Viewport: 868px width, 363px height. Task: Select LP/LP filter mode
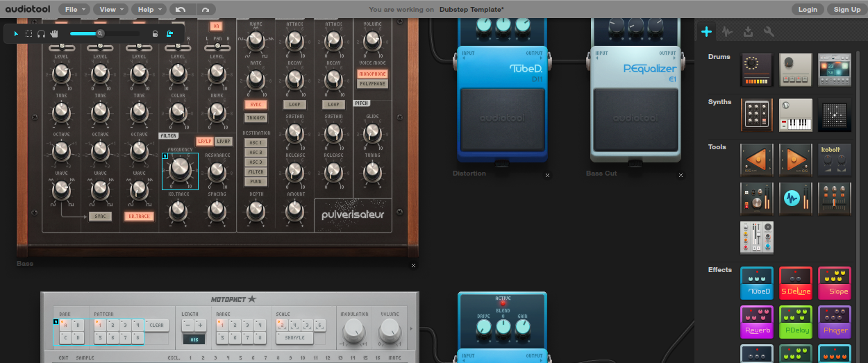[x=204, y=141]
